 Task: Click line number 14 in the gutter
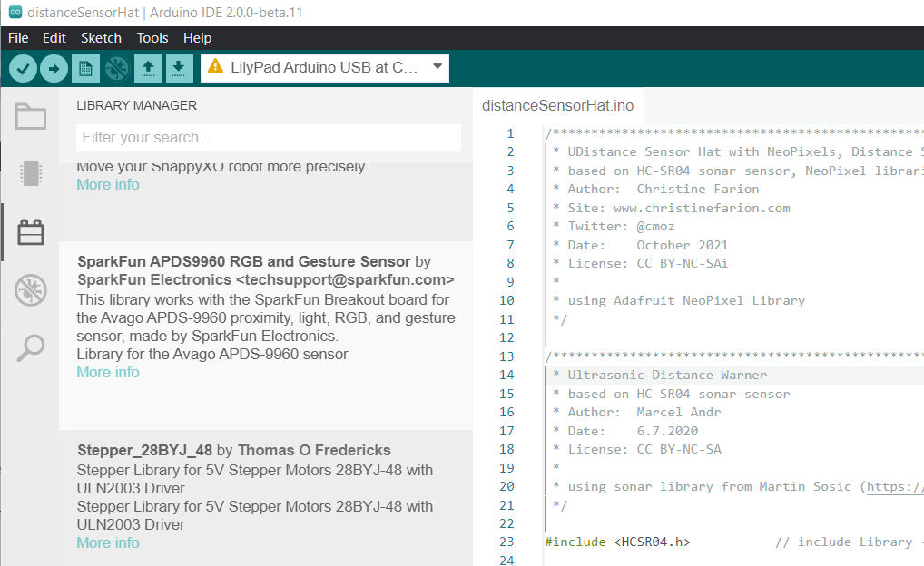[506, 375]
